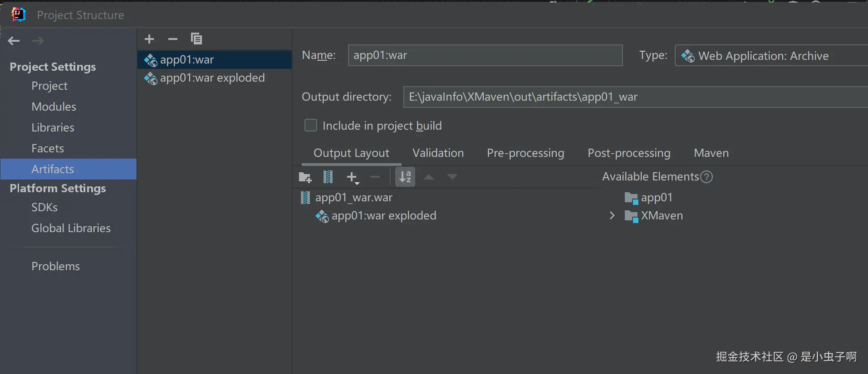Toggle sort elements by names and types
This screenshot has height=374, width=868.
pyautogui.click(x=405, y=177)
